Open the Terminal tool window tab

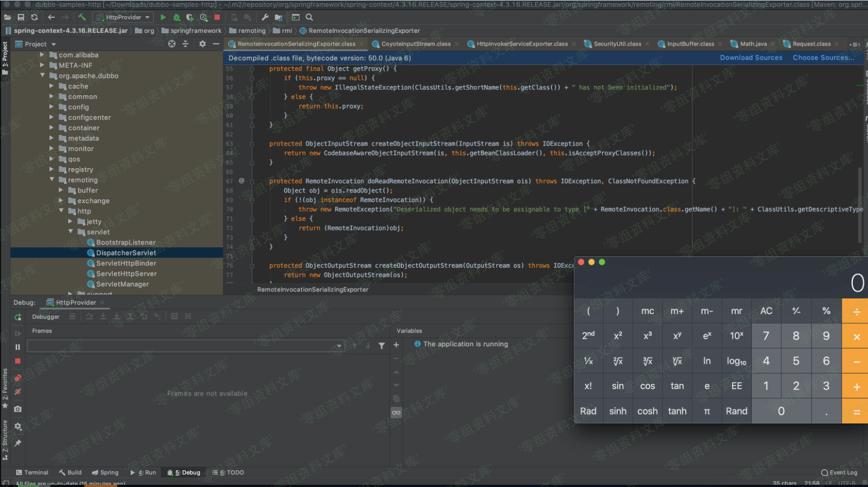tap(32, 472)
